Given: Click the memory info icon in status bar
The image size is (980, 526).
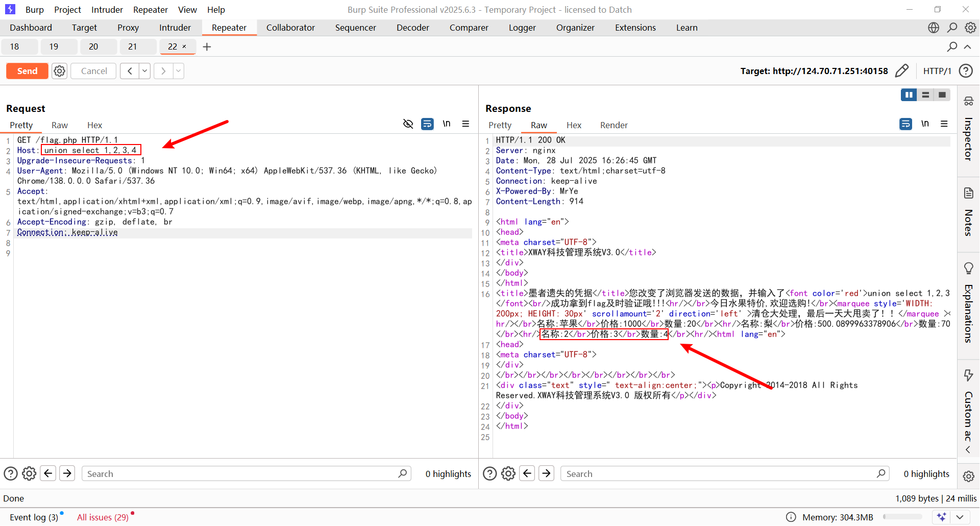Looking at the screenshot, I should click(x=791, y=517).
